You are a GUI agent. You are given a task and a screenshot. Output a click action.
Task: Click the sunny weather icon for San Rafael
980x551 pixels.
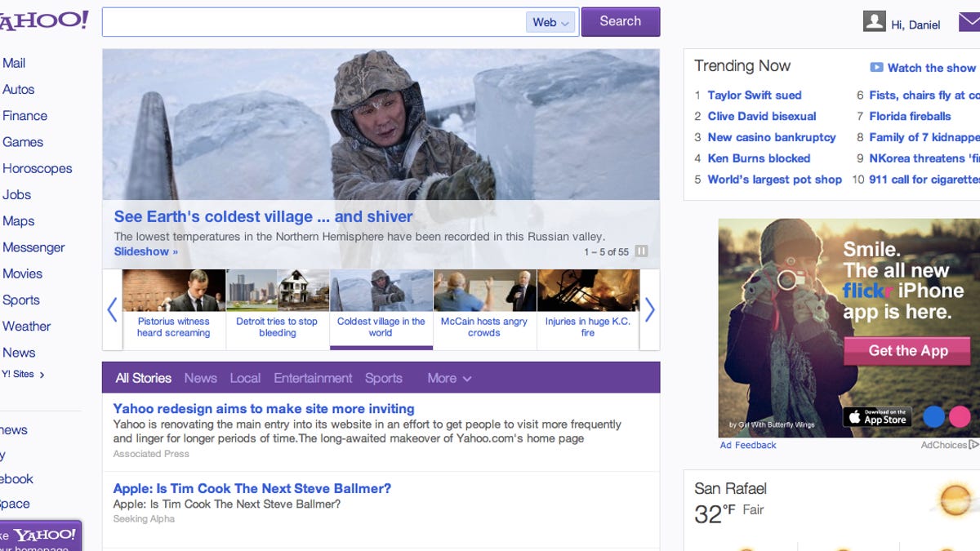[955, 500]
